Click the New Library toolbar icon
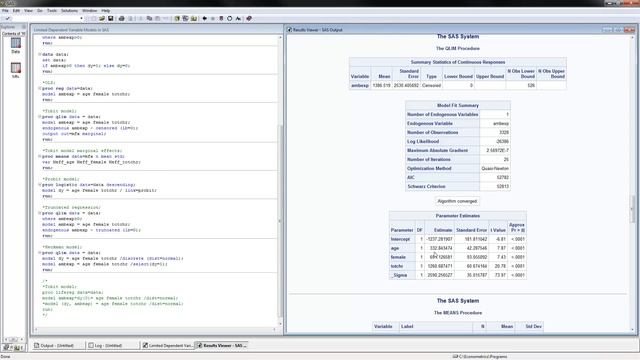This screenshot has width=640, height=360. tap(177, 18)
